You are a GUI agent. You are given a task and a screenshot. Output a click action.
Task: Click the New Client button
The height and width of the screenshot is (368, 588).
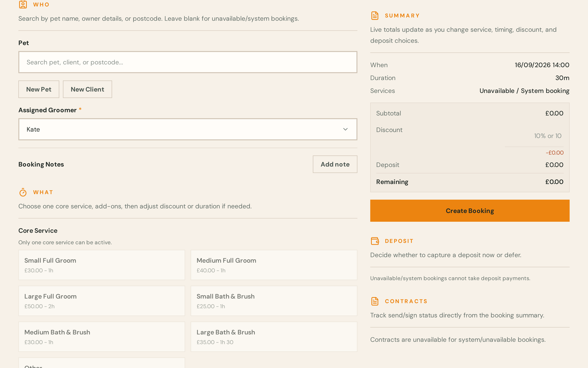point(87,89)
